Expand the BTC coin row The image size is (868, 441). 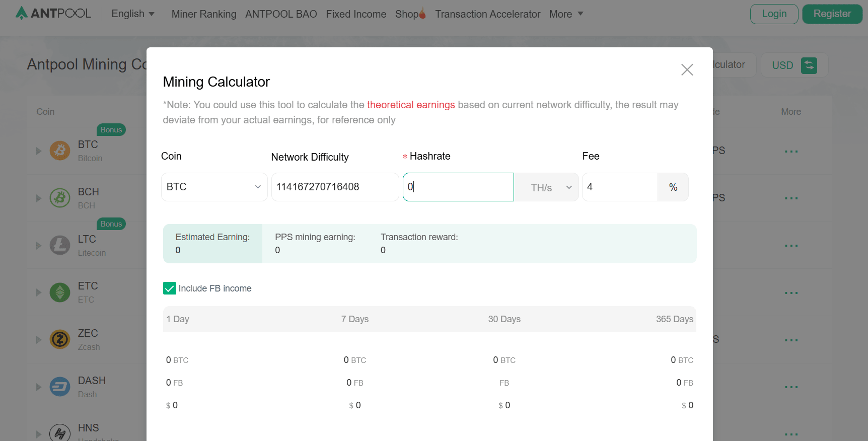coord(39,151)
